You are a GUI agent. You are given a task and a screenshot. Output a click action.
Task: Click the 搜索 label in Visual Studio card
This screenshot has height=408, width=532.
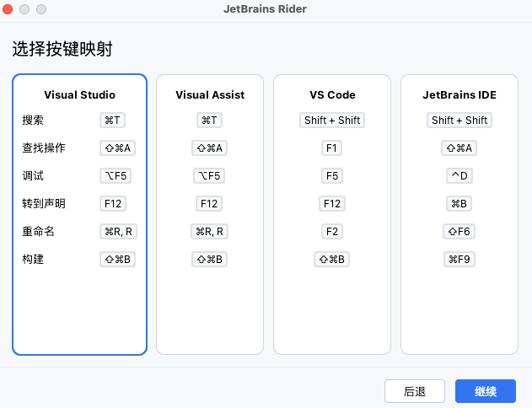click(x=33, y=120)
